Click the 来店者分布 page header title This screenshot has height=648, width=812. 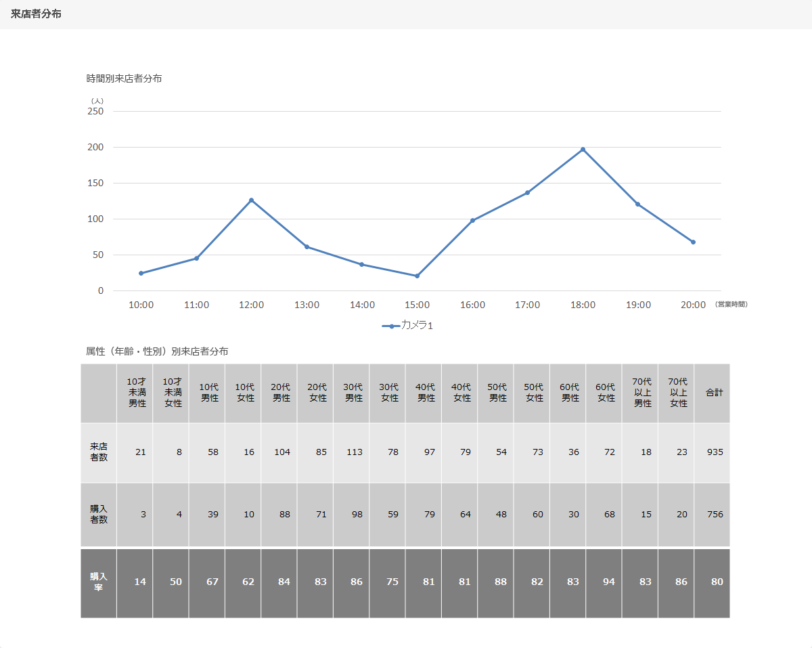pyautogui.click(x=36, y=14)
